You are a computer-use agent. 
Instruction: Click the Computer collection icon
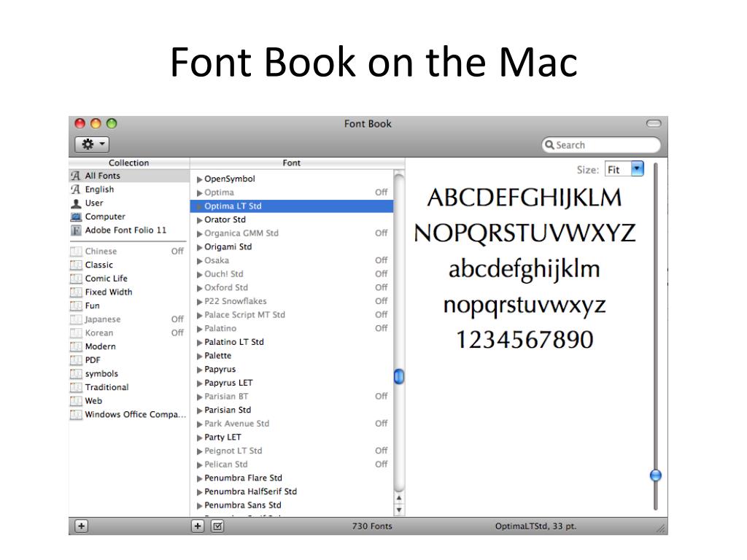[76, 217]
